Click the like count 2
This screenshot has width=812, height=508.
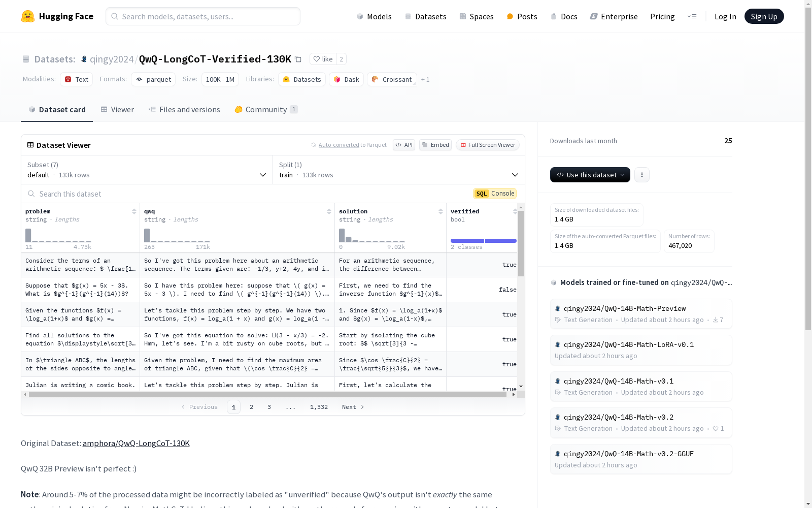pos(341,59)
